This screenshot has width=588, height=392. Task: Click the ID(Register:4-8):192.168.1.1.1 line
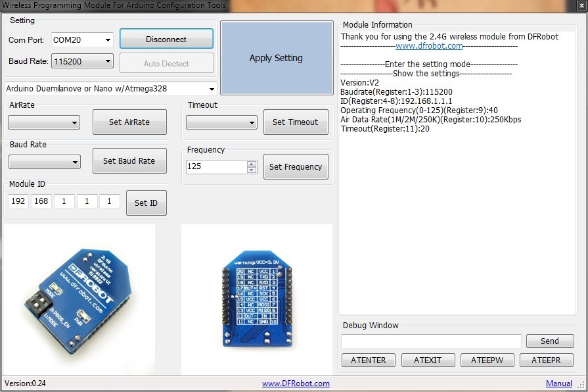396,101
